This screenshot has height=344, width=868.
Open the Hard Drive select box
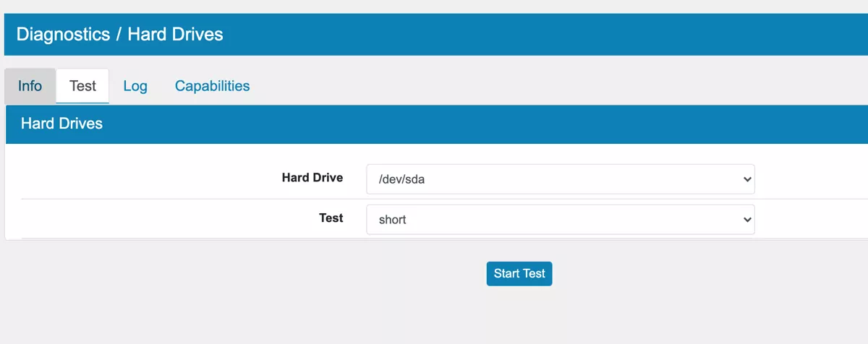pos(560,179)
